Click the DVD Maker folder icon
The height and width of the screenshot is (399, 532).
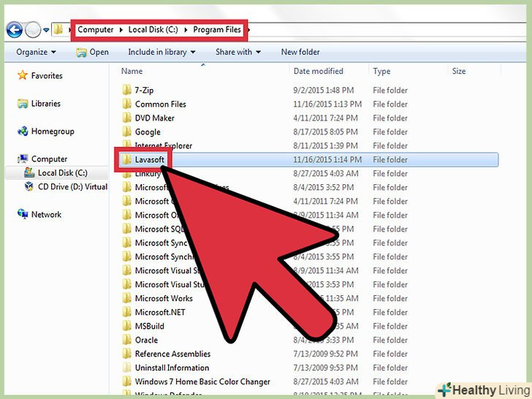(126, 118)
